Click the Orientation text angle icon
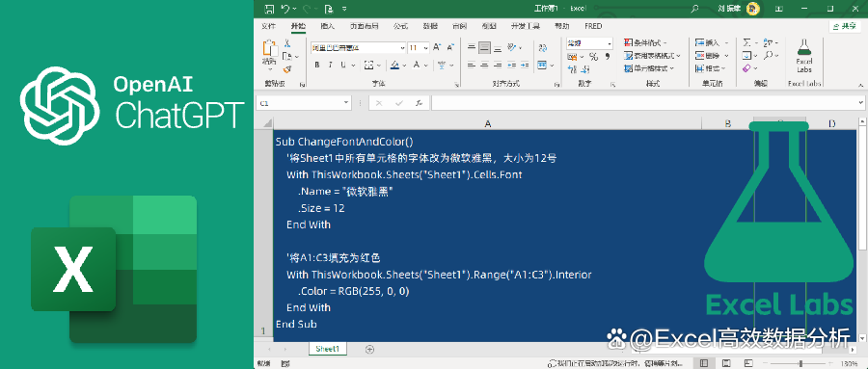Screen dimensions: 868x369 coord(512,47)
